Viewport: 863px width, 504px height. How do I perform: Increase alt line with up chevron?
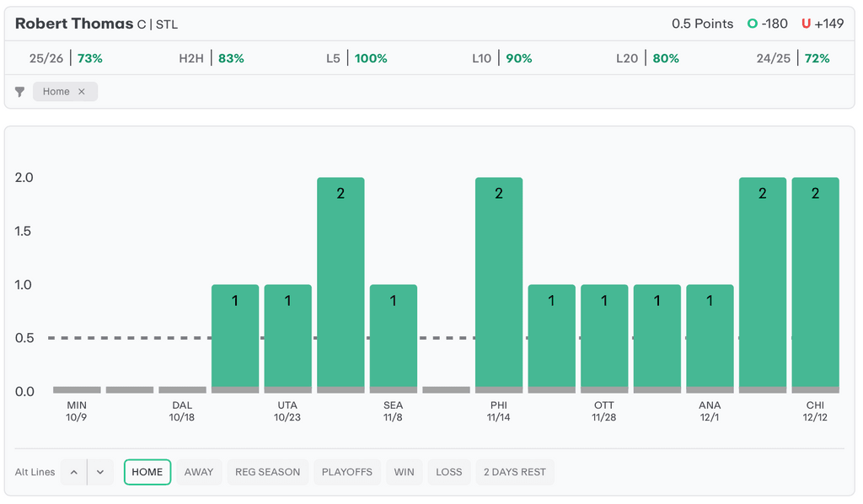click(74, 472)
